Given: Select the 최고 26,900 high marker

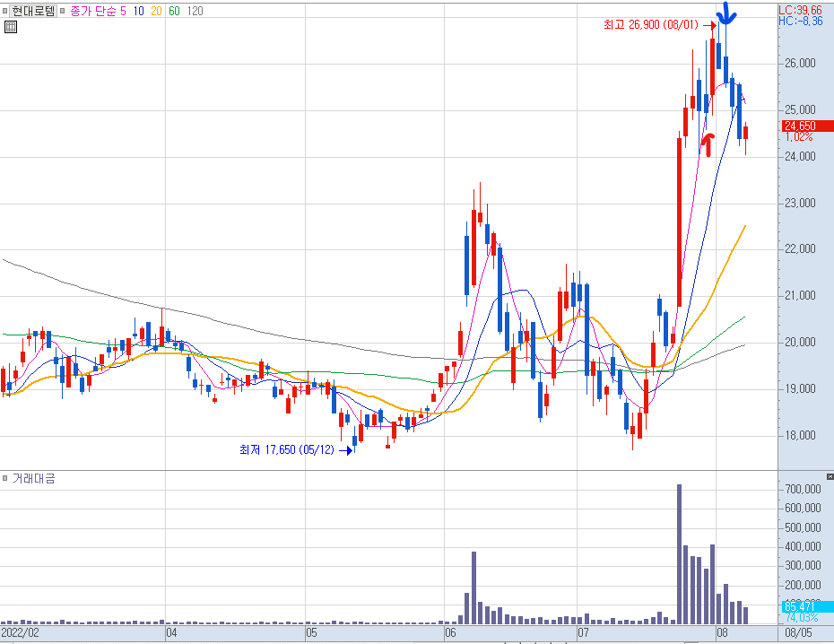Looking at the screenshot, I should [x=650, y=25].
